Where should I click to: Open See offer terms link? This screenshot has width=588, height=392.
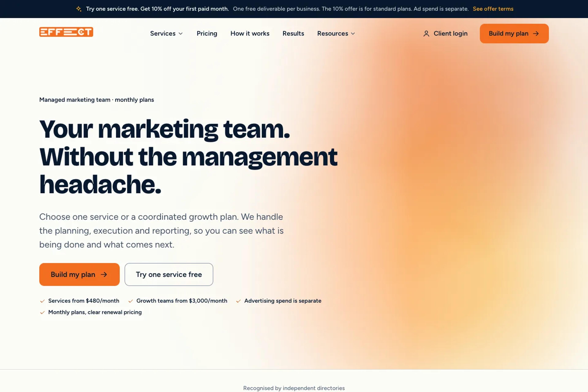493,9
